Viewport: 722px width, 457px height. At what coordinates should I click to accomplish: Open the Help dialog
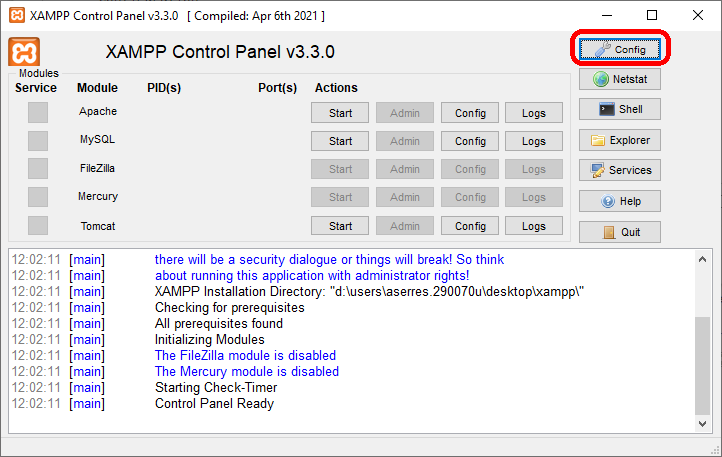pyautogui.click(x=619, y=201)
